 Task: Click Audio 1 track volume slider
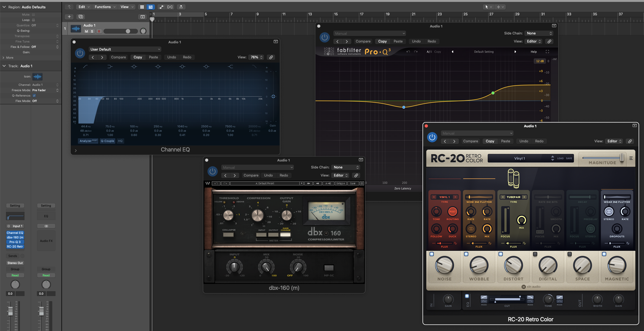coord(121,31)
